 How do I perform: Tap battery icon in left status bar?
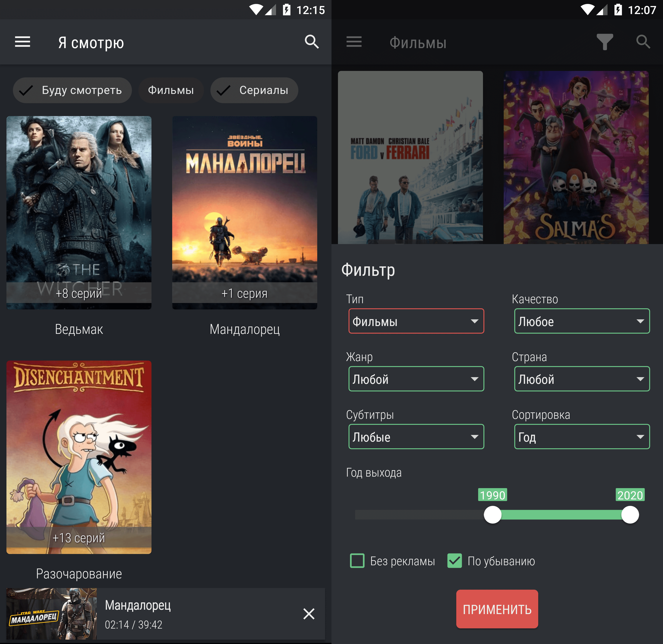coord(287,9)
